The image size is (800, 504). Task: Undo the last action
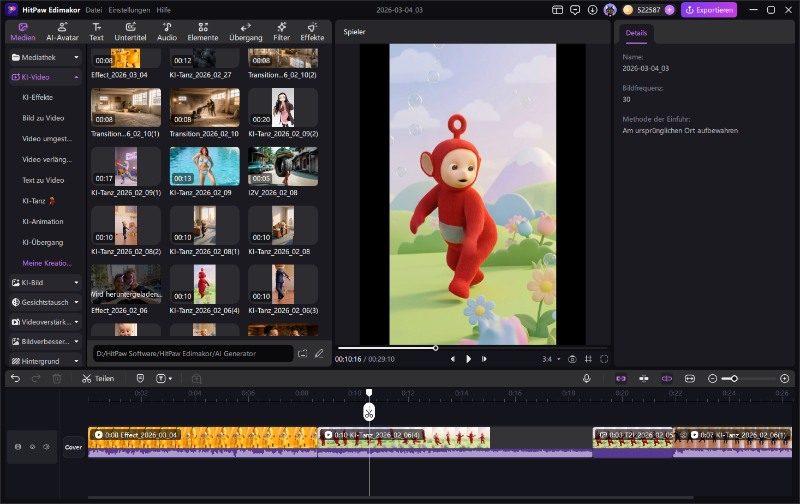[15, 379]
